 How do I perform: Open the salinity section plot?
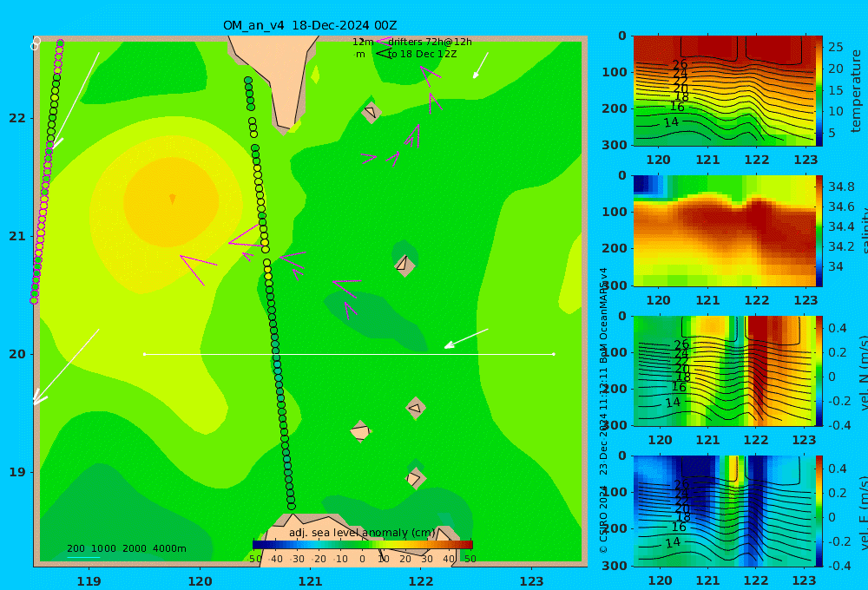[725, 231]
